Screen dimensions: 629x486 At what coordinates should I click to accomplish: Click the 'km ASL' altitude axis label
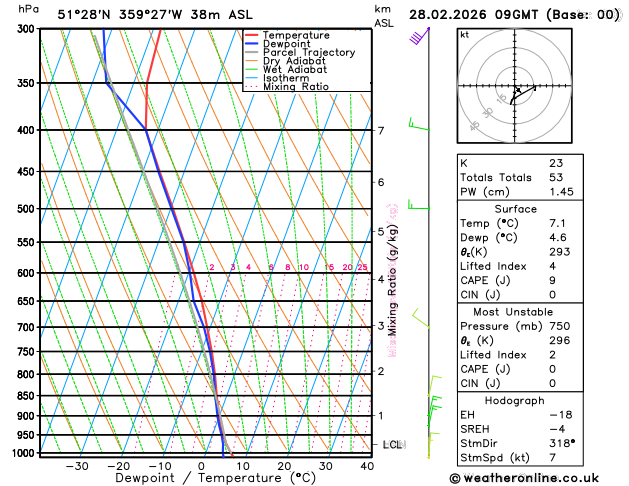point(383,16)
